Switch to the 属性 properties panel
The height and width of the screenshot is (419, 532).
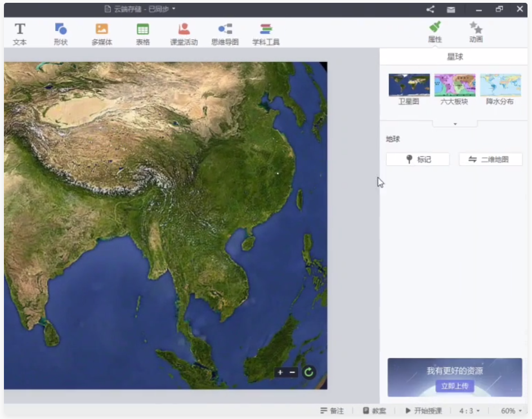click(435, 32)
